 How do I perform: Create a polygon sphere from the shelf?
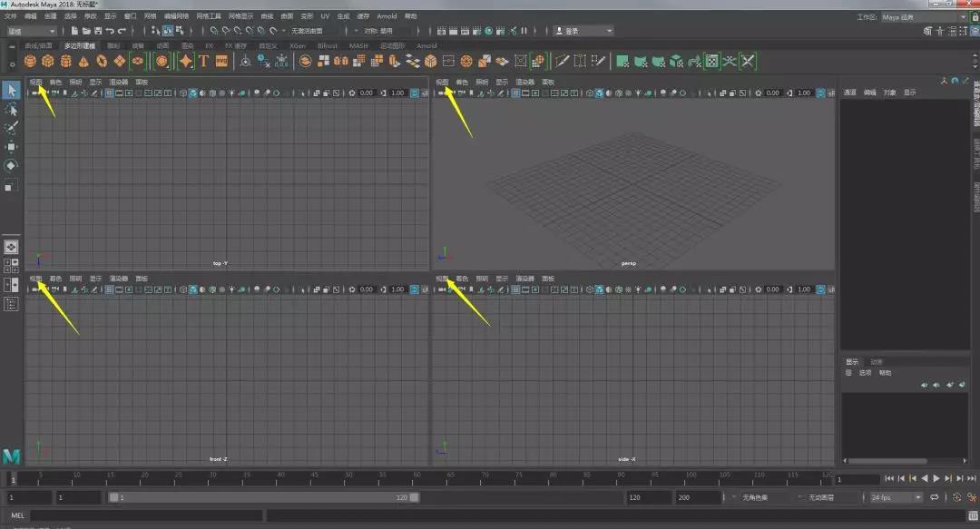[31, 61]
